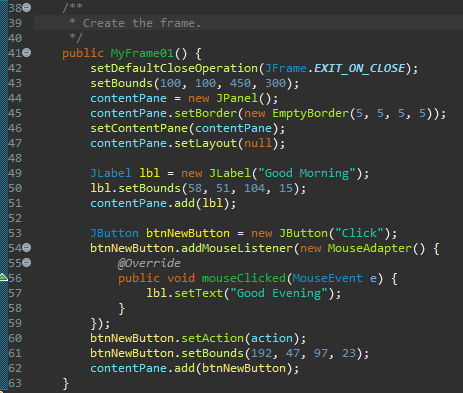Click the MouseAdapter class name
463x393 pixels.
click(x=370, y=248)
